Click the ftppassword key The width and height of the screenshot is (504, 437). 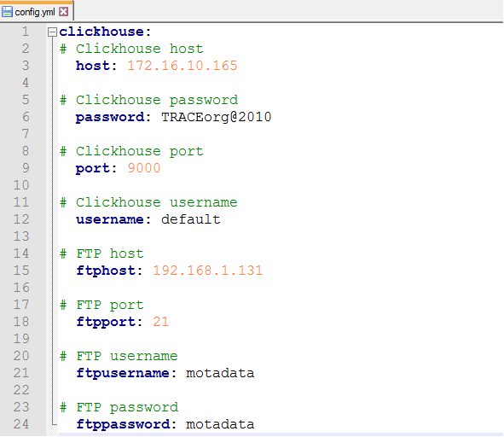click(123, 424)
